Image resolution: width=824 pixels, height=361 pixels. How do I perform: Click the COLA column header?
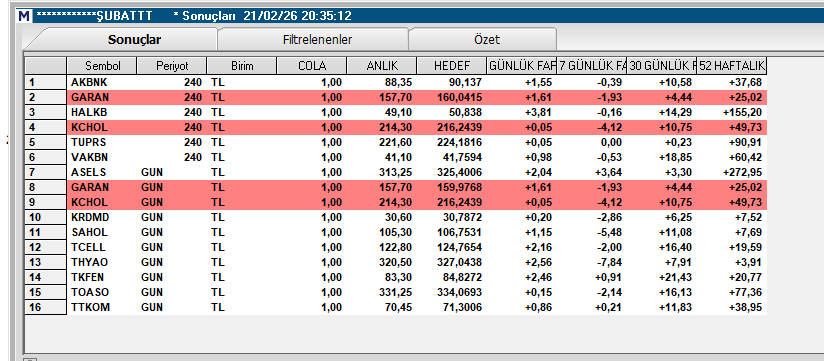click(312, 66)
